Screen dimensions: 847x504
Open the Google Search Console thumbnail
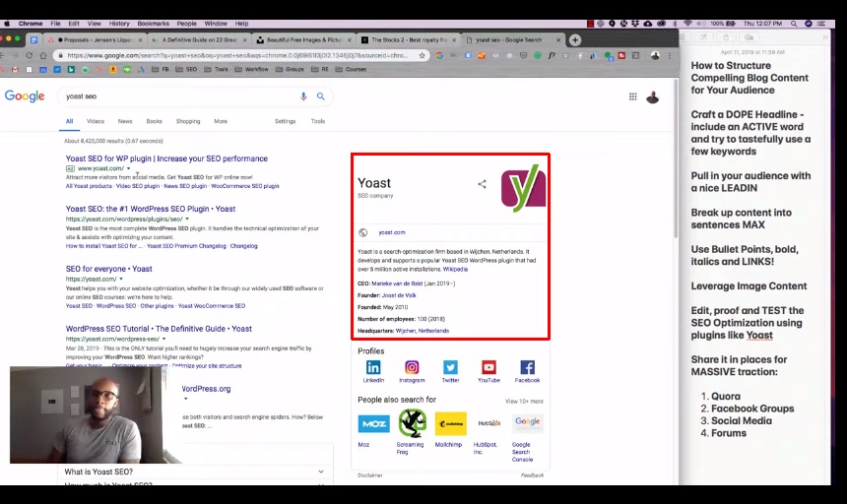pos(527,423)
